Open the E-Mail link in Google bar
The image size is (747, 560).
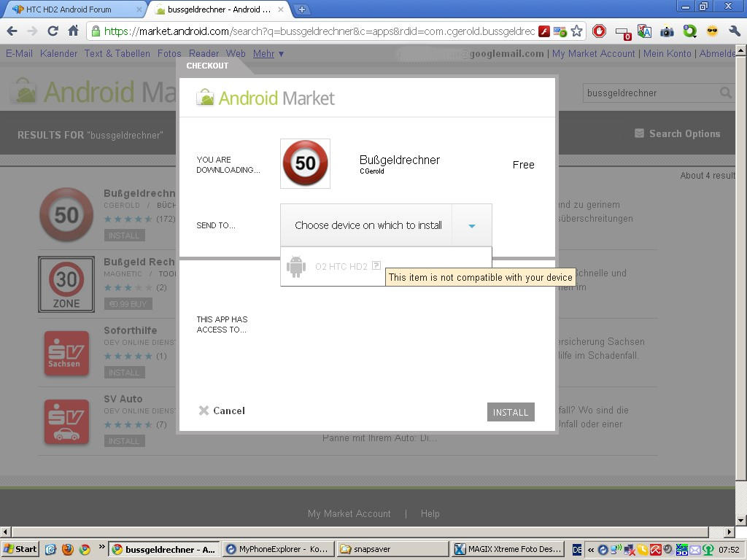(19, 53)
